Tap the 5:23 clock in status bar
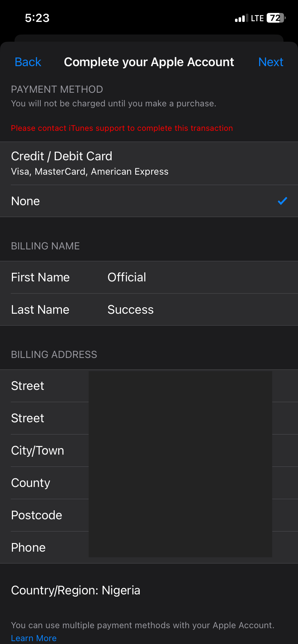The image size is (298, 644). [x=37, y=18]
